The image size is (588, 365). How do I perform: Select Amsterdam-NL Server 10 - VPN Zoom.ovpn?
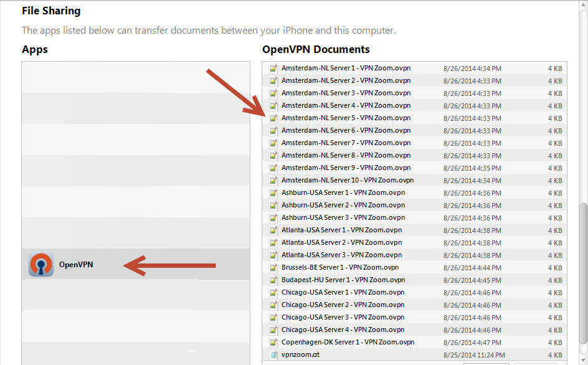pos(348,180)
